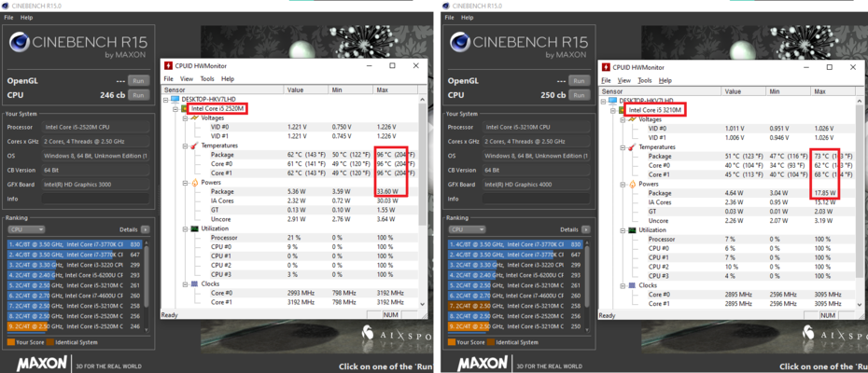Image resolution: width=868 pixels, height=373 pixels.
Task: Click the Sensor column header in the i5 3210M HWMonitor
Action: (x=660, y=91)
